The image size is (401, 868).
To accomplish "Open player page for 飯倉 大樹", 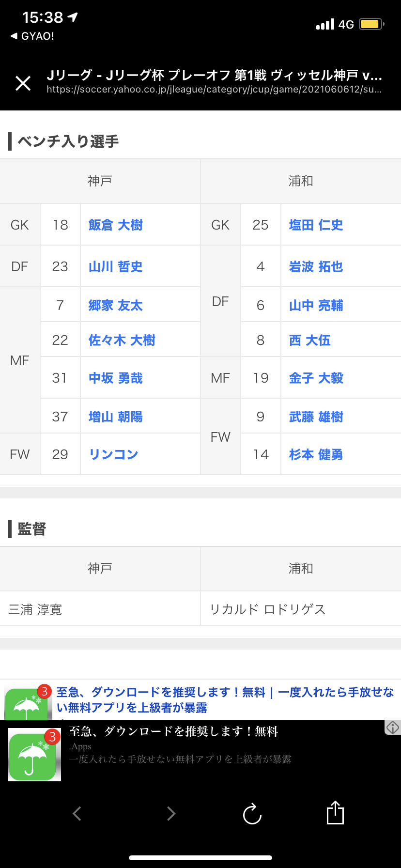I will (x=115, y=225).
